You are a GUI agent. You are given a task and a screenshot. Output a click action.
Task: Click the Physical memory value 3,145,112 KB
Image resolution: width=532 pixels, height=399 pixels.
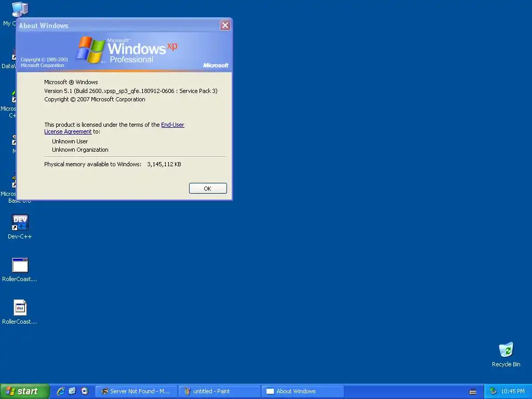pyautogui.click(x=164, y=164)
